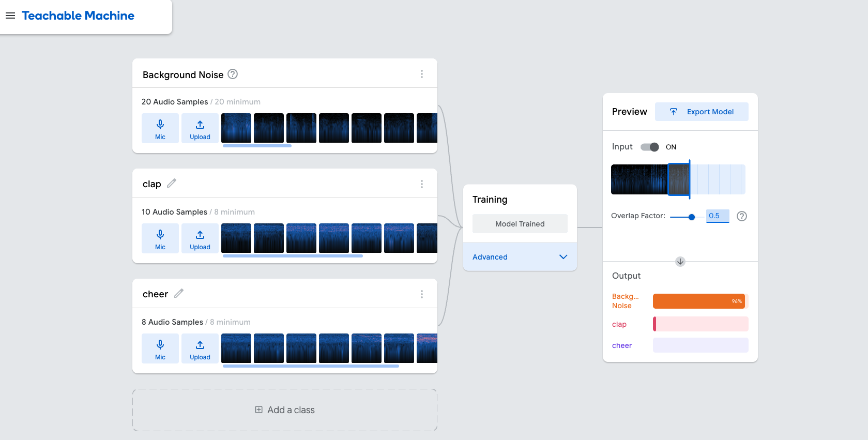868x440 pixels.
Task: Select the first cheer audio sample
Action: click(236, 348)
